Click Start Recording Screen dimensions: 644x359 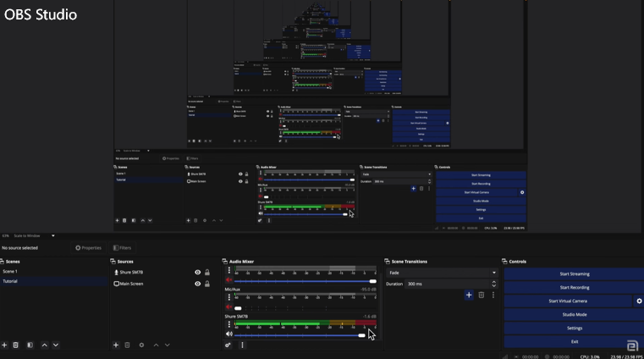pos(574,288)
